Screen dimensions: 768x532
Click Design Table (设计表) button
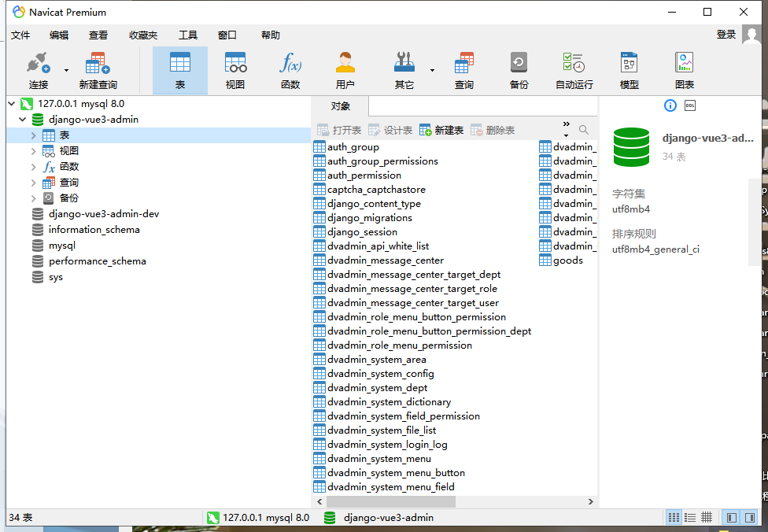pos(390,131)
